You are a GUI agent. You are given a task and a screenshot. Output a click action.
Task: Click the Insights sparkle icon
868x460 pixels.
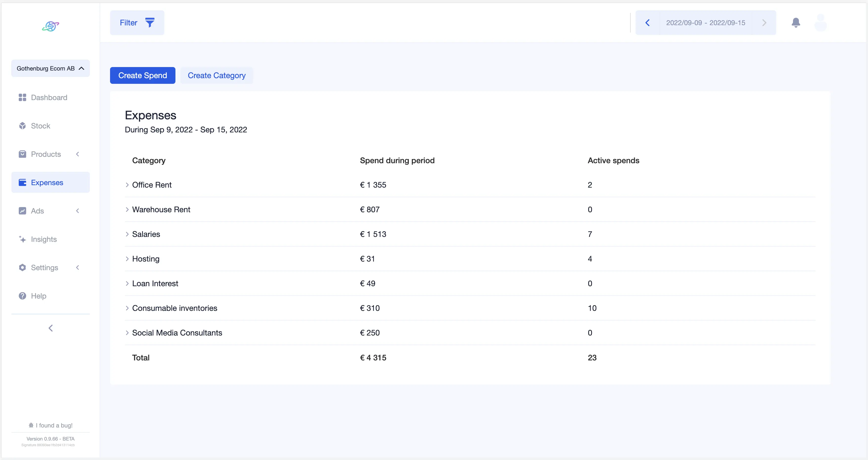coord(22,239)
